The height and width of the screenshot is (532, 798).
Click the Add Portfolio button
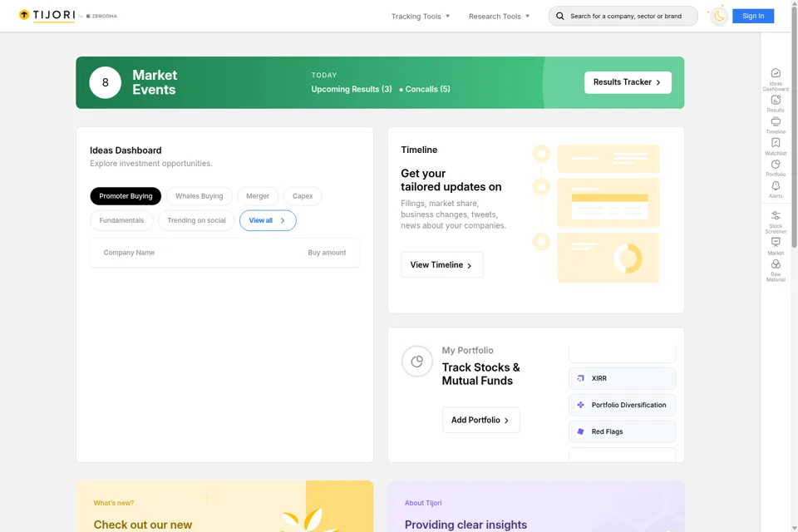(481, 420)
